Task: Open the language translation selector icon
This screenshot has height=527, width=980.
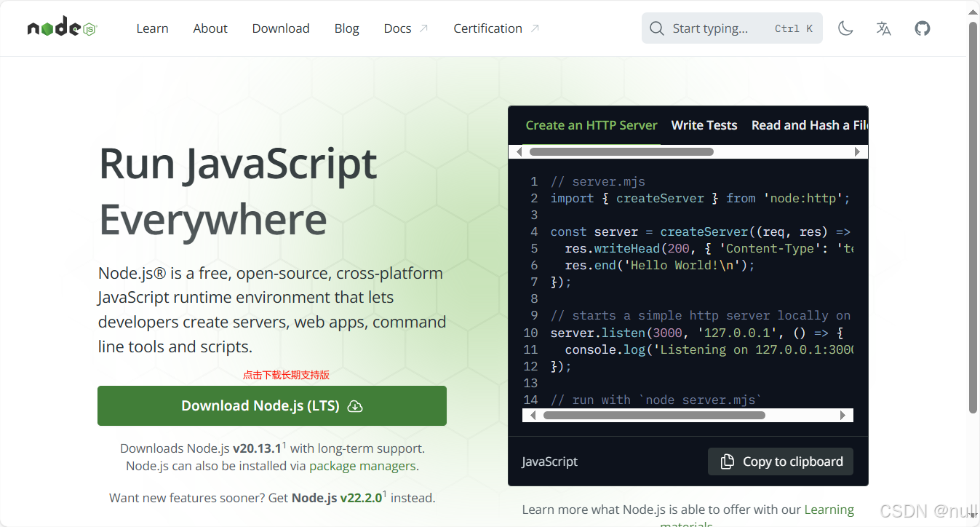Action: coord(884,28)
